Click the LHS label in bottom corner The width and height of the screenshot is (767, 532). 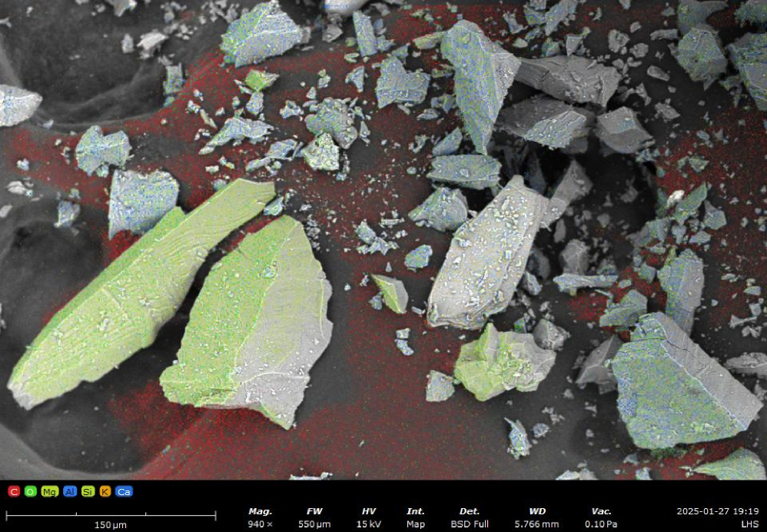(749, 524)
